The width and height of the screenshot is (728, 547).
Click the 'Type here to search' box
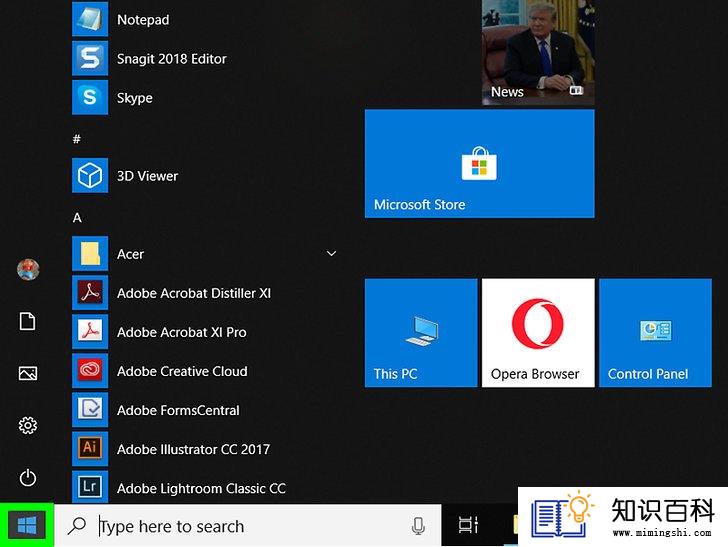tap(247, 526)
